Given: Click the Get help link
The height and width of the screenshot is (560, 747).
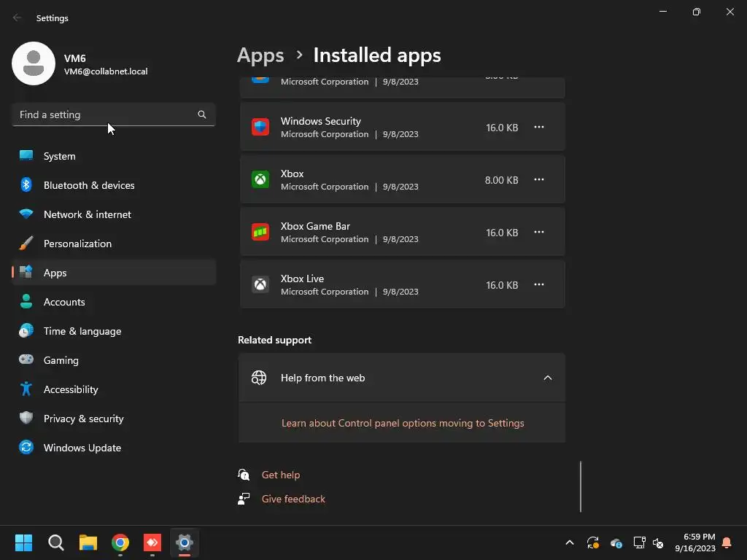Looking at the screenshot, I should (x=281, y=474).
